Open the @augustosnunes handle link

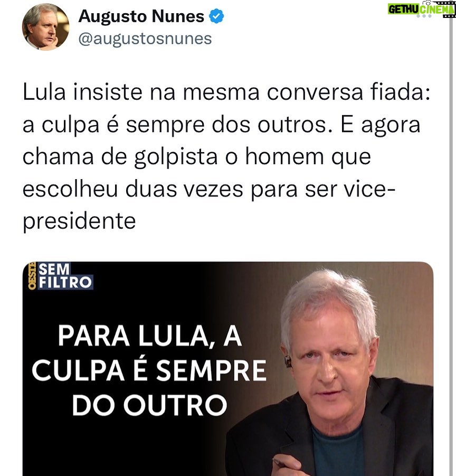145,39
